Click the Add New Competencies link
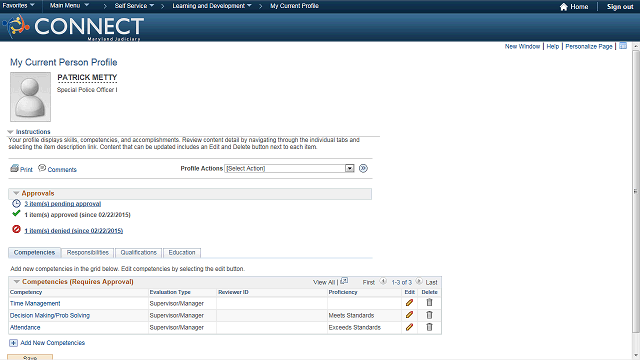This screenshot has width=640, height=360. coord(53,343)
